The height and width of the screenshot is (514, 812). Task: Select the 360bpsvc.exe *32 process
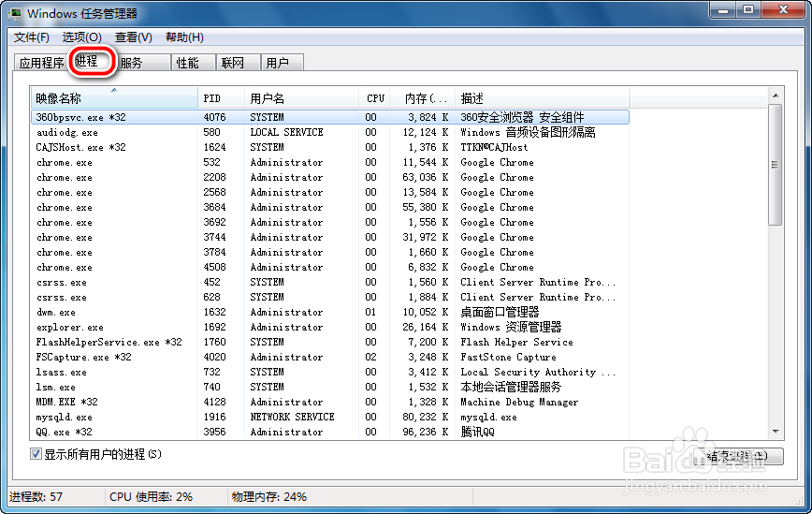click(x=330, y=117)
